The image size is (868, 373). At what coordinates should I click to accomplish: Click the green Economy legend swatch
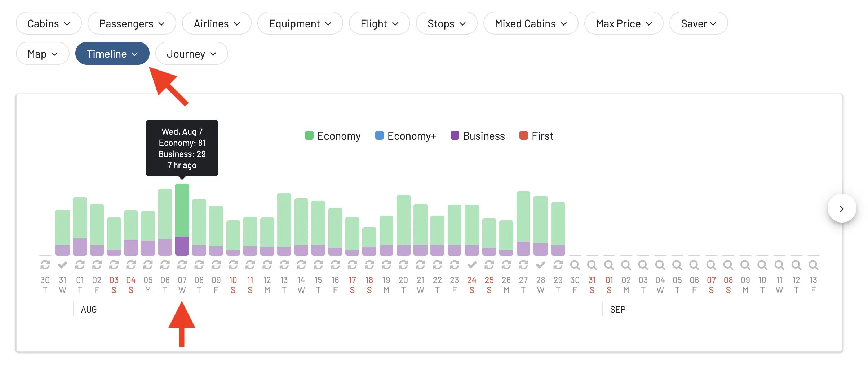[x=309, y=135]
